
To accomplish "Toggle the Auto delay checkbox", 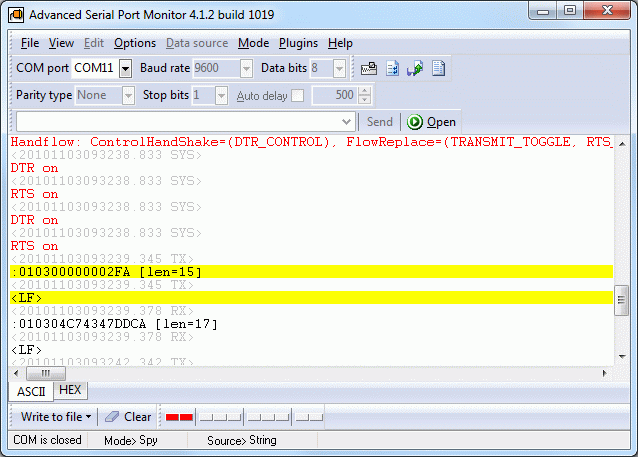I will coord(298,96).
